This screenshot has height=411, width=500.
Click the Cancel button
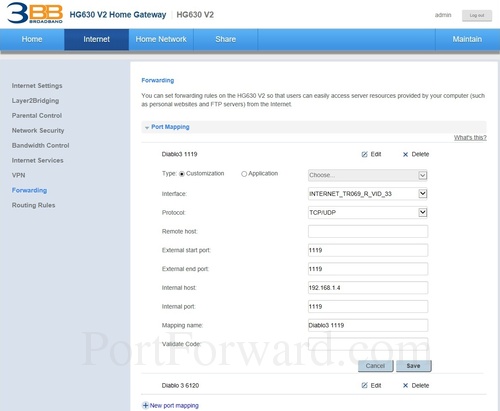(375, 366)
